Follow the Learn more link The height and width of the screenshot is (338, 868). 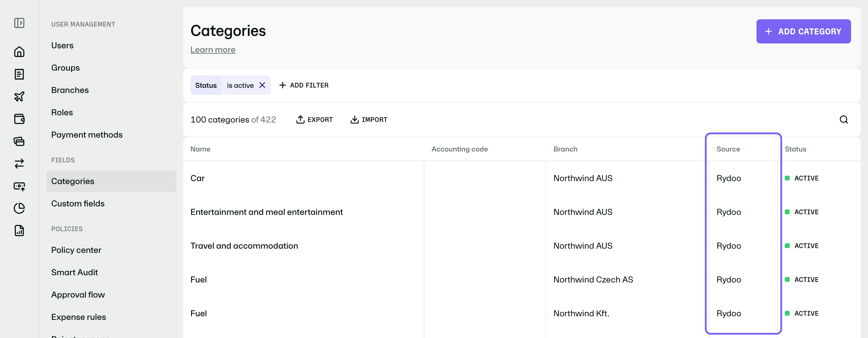pyautogui.click(x=213, y=49)
